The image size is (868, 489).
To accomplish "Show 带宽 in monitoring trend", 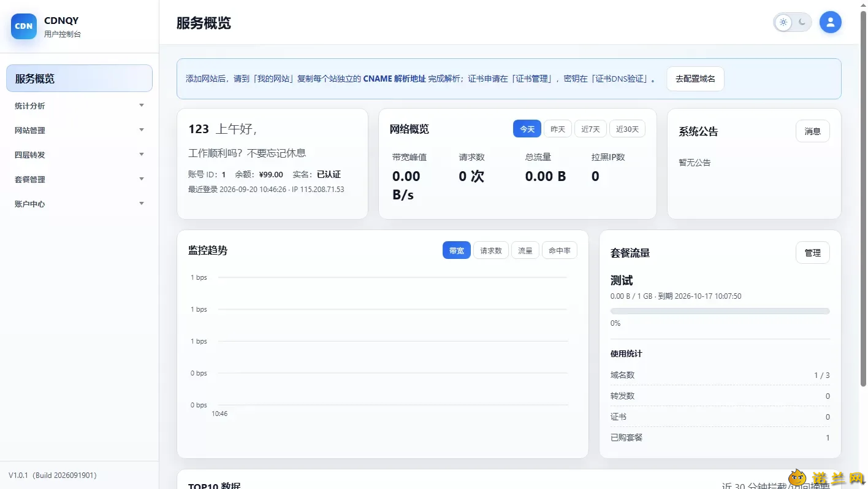I will coord(457,250).
